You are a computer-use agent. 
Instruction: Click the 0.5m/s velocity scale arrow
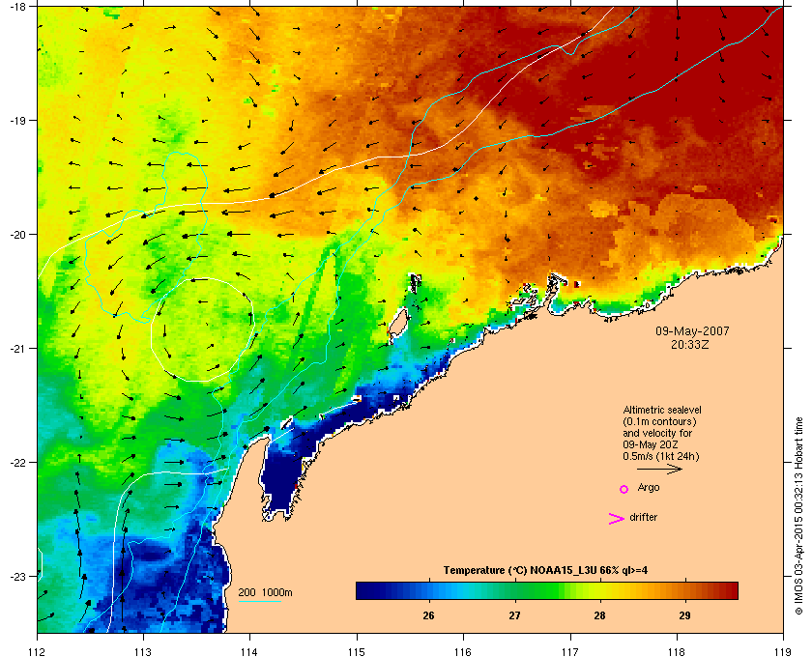[659, 469]
